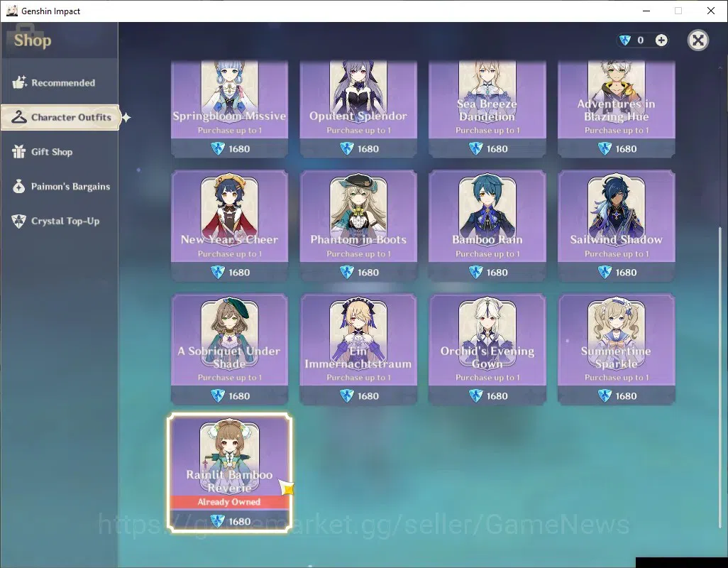Select the Phantom in Boots outfit
The height and width of the screenshot is (568, 728).
[x=358, y=226]
